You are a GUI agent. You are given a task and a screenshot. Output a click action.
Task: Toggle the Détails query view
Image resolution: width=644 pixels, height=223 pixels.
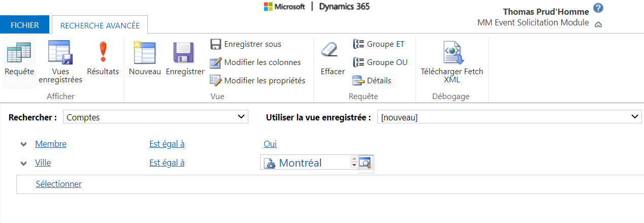coord(372,81)
